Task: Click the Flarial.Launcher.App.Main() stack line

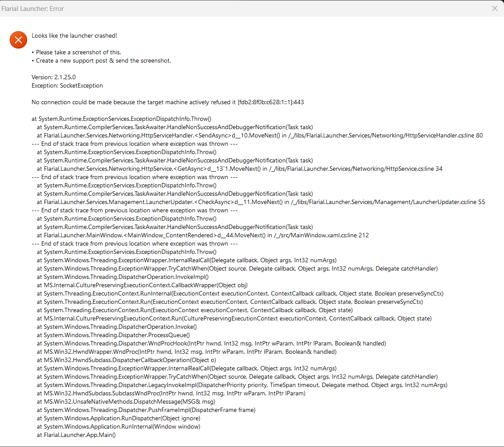Action: (x=76, y=435)
